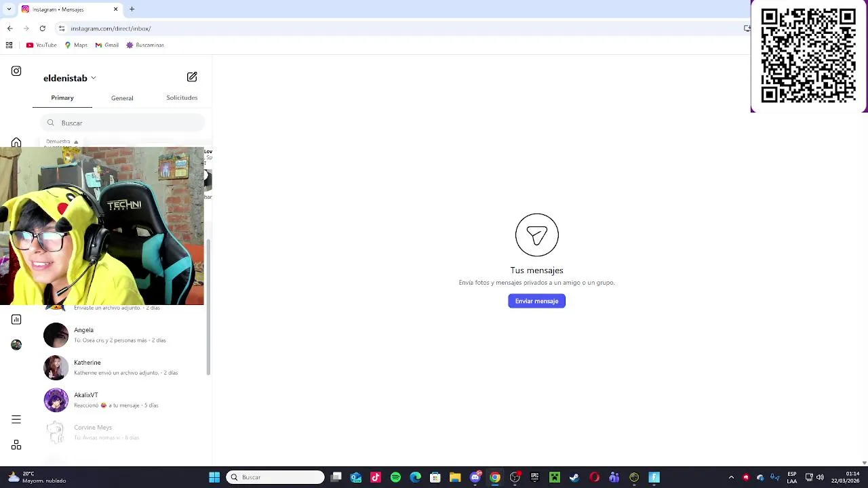The height and width of the screenshot is (488, 868).
Task: Open the site info icon in address bar
Action: (x=62, y=28)
